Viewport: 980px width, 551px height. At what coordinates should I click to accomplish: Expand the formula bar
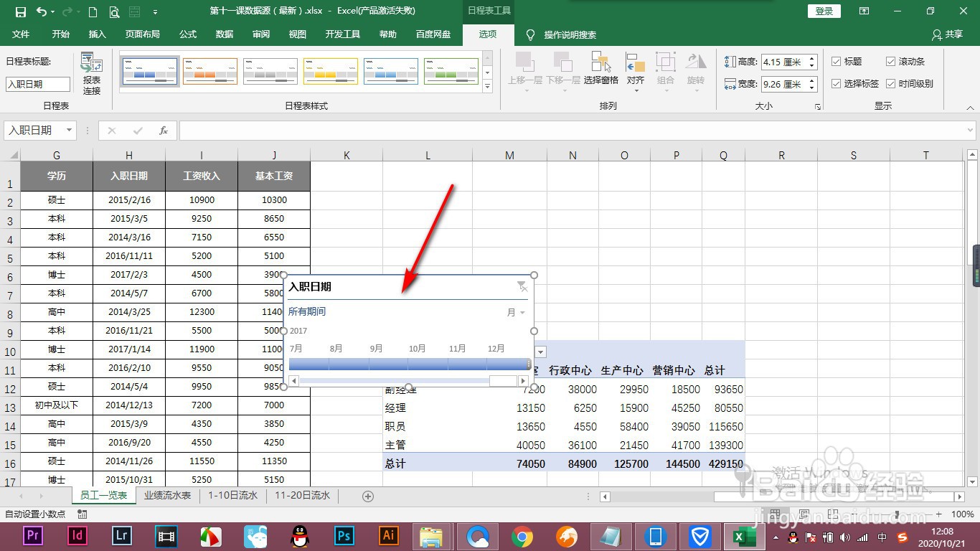click(x=969, y=131)
